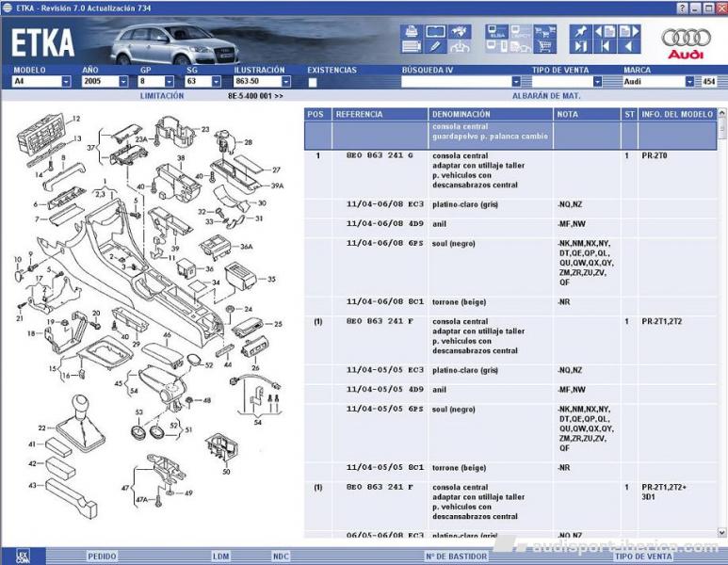This screenshot has height=565, width=728.
Task: Click the help question mark button
Action: coord(682,8)
